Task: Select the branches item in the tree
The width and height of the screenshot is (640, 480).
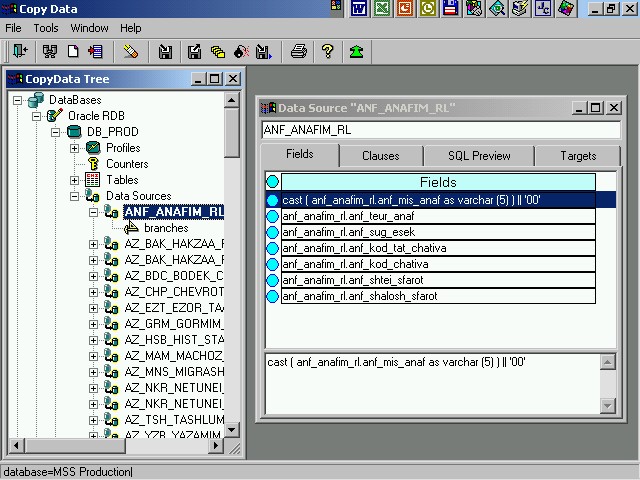Action: pyautogui.click(x=165, y=228)
